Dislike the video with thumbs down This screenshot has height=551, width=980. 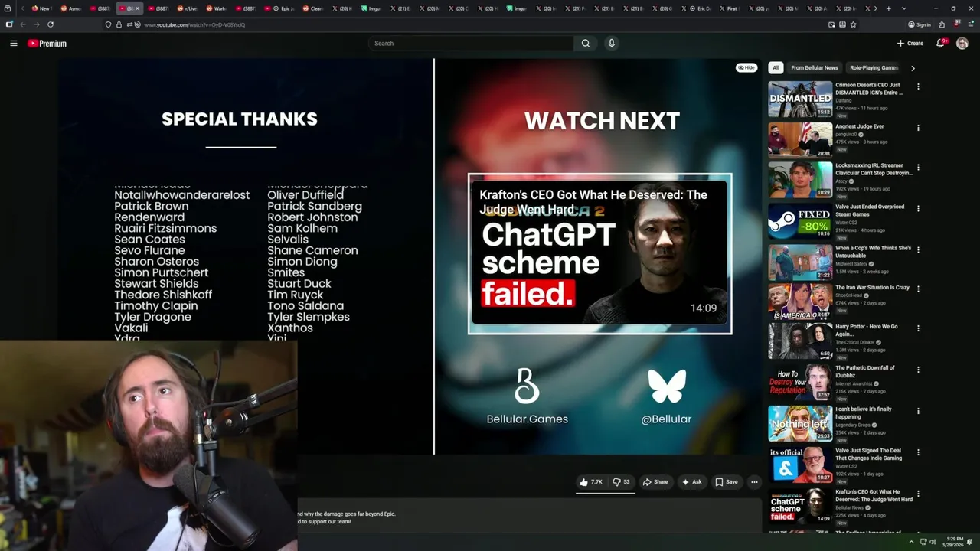[x=621, y=482]
